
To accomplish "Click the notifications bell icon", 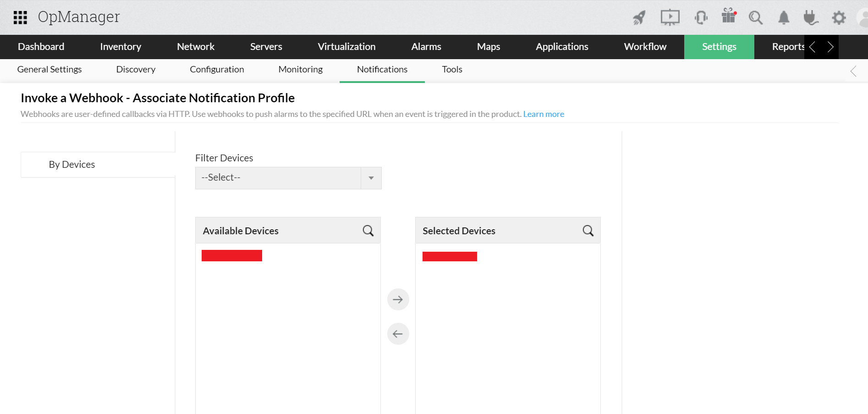I will tap(783, 17).
